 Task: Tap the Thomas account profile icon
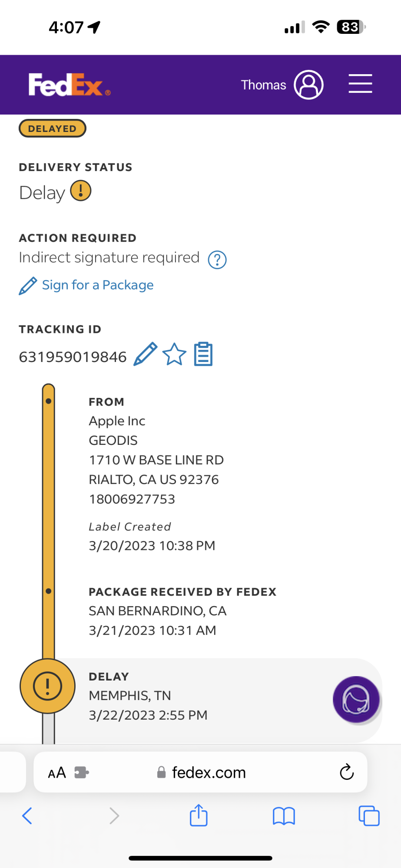pos(308,85)
